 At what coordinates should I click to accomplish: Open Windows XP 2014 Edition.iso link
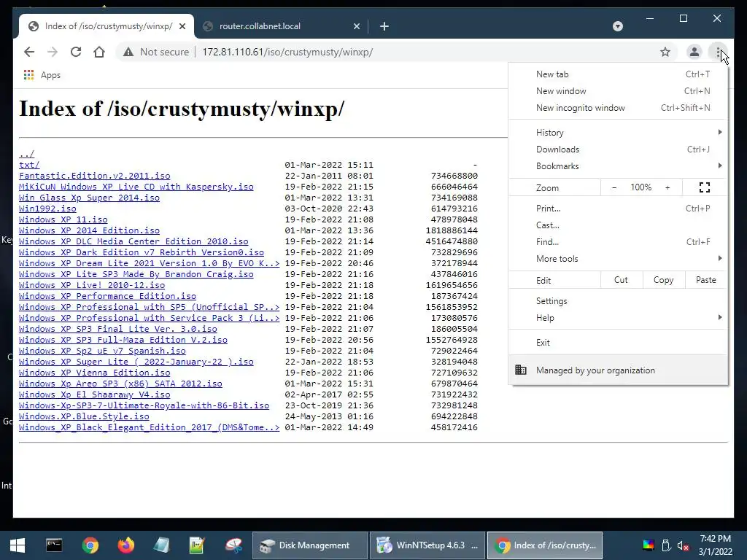[x=89, y=230]
